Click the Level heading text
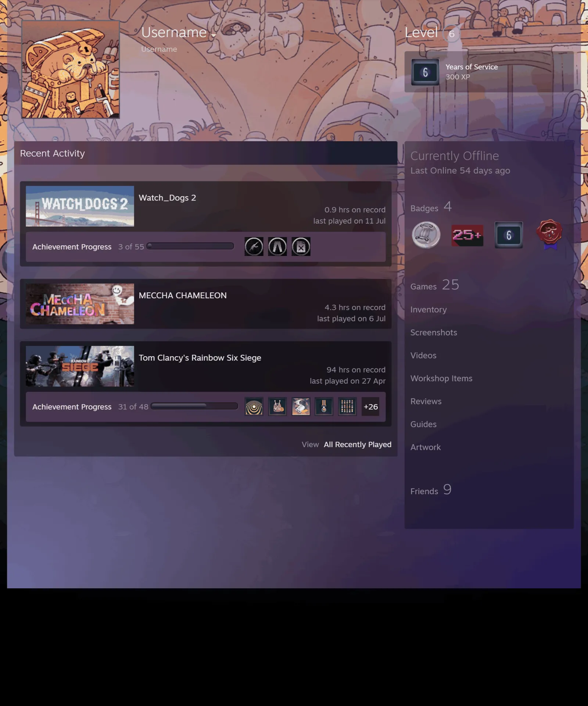This screenshot has height=706, width=588. point(421,32)
